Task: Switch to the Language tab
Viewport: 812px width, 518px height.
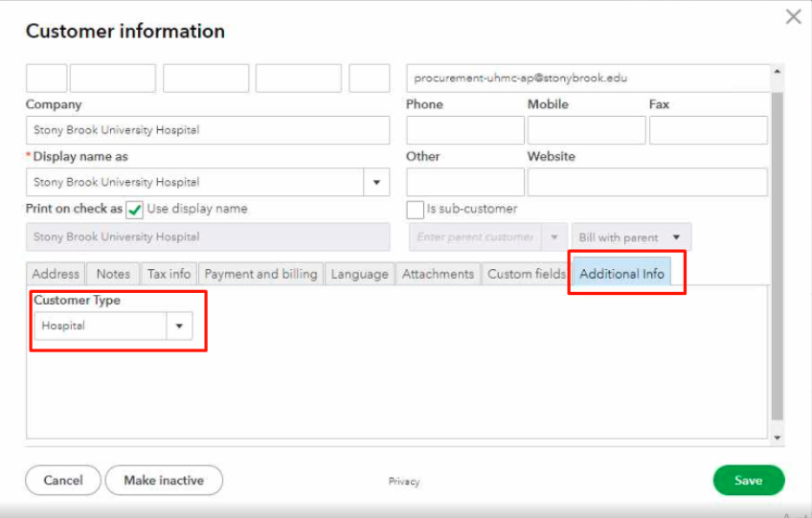Action: (x=359, y=274)
